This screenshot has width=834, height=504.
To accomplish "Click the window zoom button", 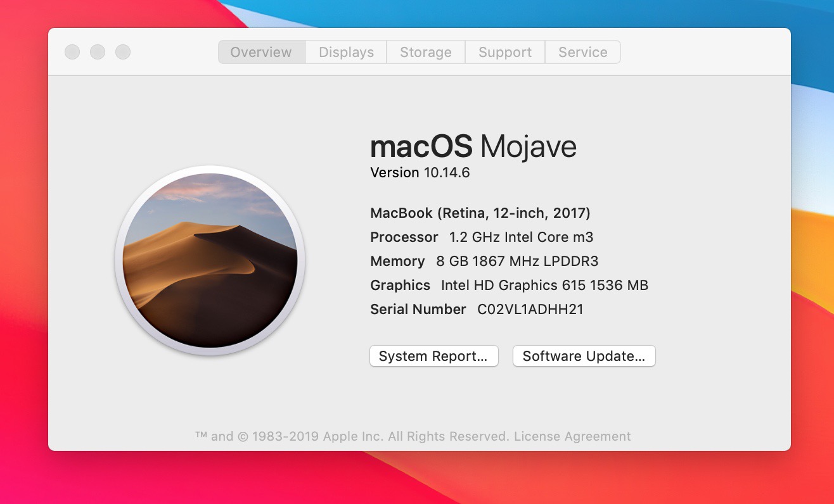I will [123, 52].
